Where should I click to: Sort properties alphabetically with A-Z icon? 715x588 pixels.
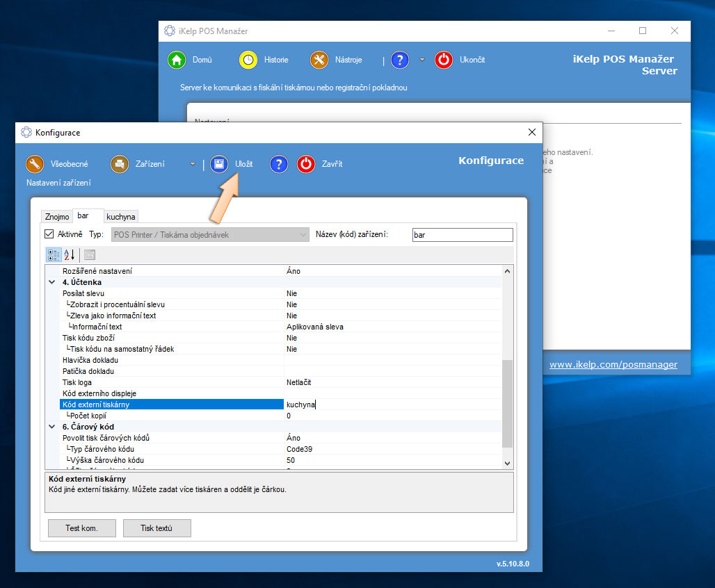(x=69, y=254)
